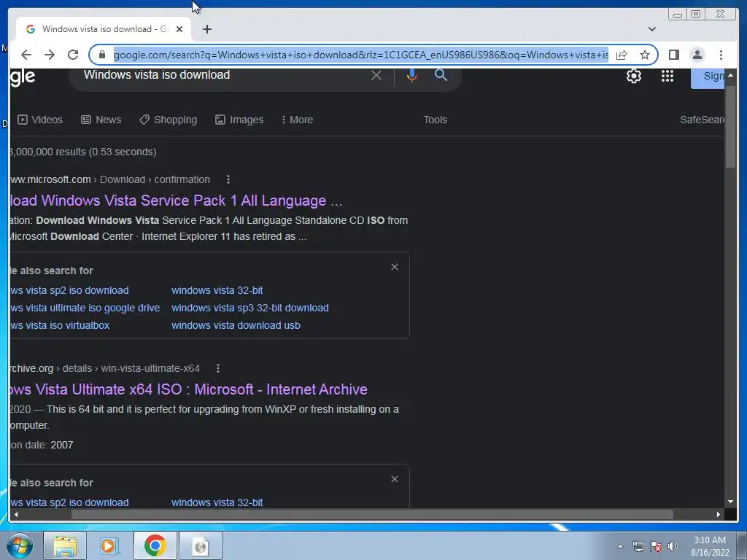This screenshot has height=560, width=747.
Task: Click the vertical scrollbar up arrow
Action: [730, 75]
